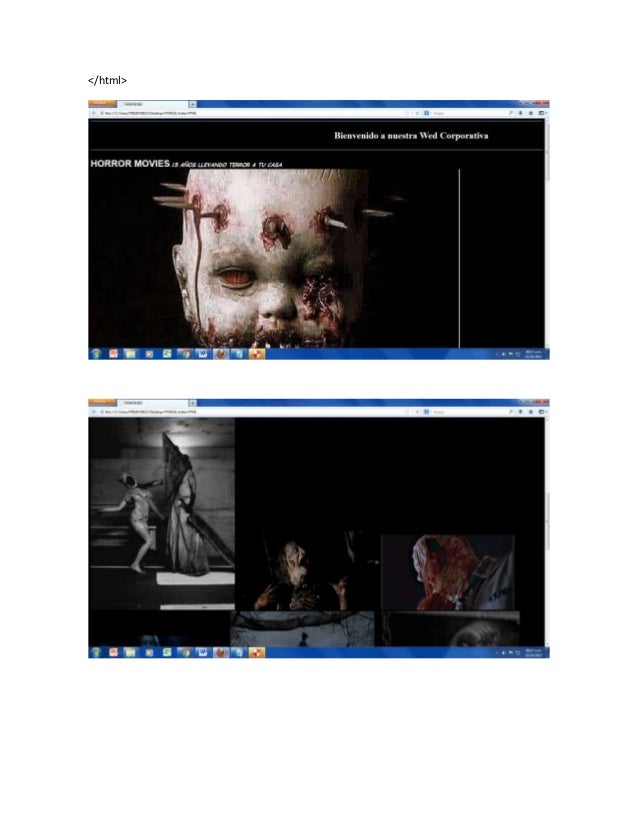The image size is (638, 826).
Task: Click 'Bienvenido a nuestra Wed Corporativa' heading
Action: click(411, 135)
